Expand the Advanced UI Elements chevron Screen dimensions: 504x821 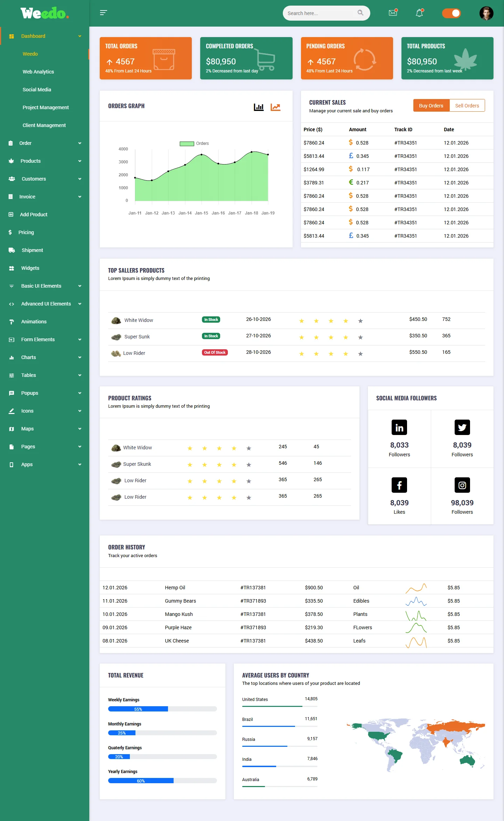[80, 304]
